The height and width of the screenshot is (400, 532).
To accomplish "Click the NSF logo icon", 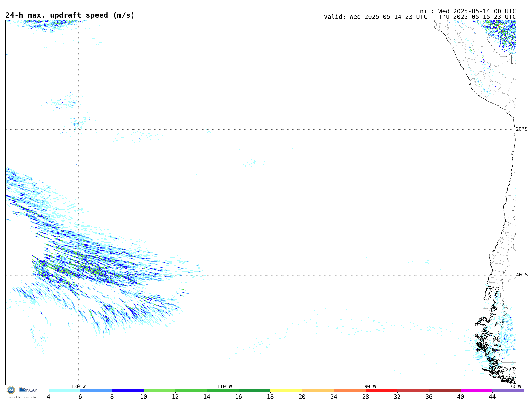I will coord(11,390).
